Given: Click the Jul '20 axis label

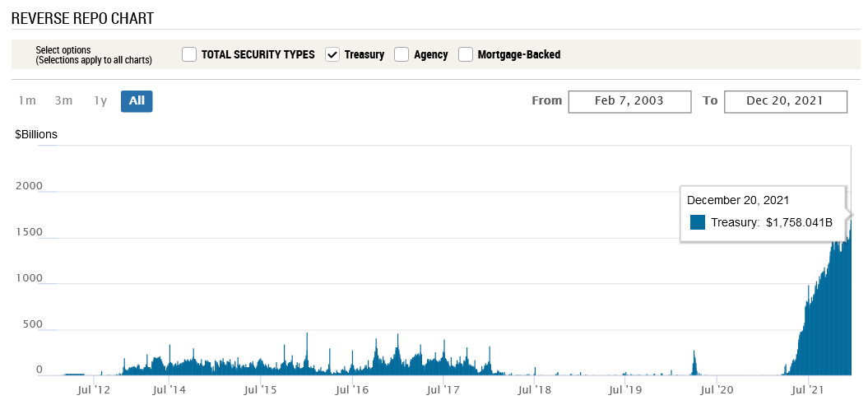Looking at the screenshot, I should 717,391.
